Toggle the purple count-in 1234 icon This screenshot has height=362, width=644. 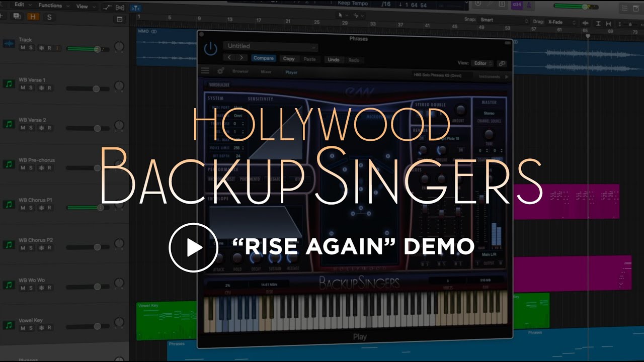[516, 5]
